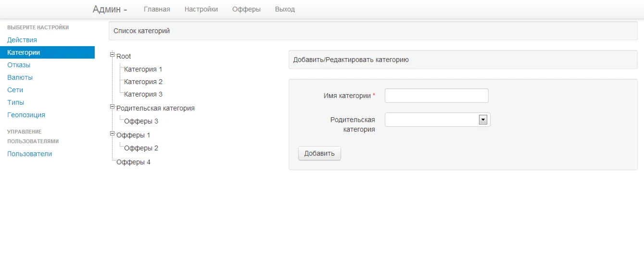Collapse the Root tree node
This screenshot has width=644, height=271.
click(x=112, y=54)
